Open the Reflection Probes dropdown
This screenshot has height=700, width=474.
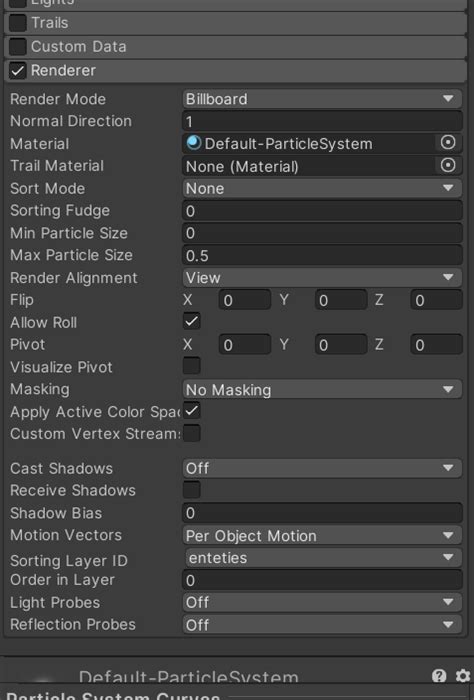pos(322,624)
